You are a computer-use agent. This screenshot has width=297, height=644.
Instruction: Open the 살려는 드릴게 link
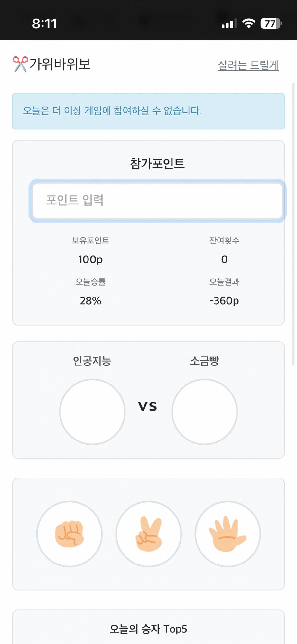248,65
